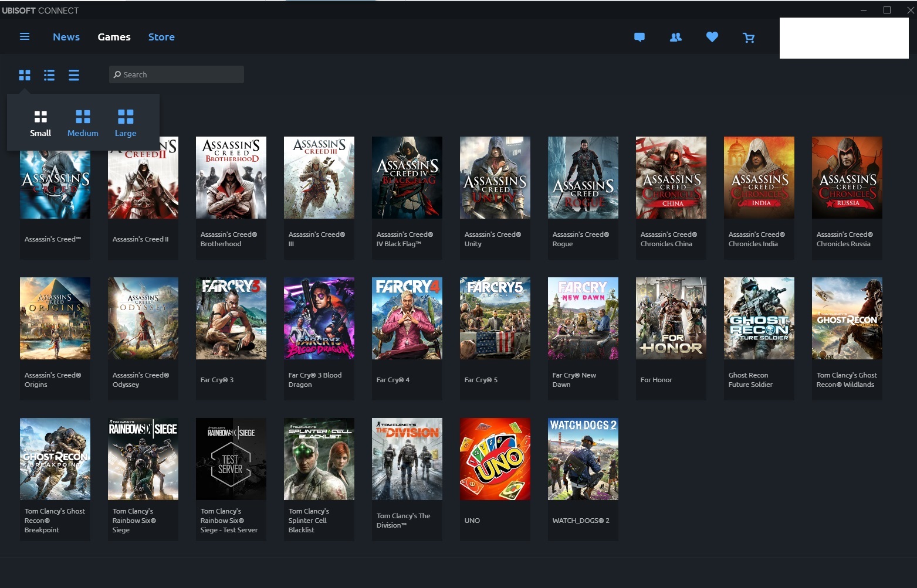Go to the Store tab
This screenshot has width=917, height=588.
(x=161, y=37)
